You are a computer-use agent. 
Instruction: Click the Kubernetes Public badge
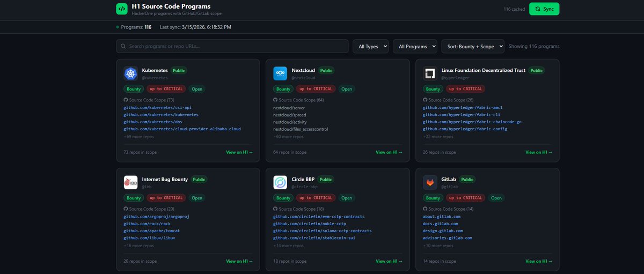point(179,70)
